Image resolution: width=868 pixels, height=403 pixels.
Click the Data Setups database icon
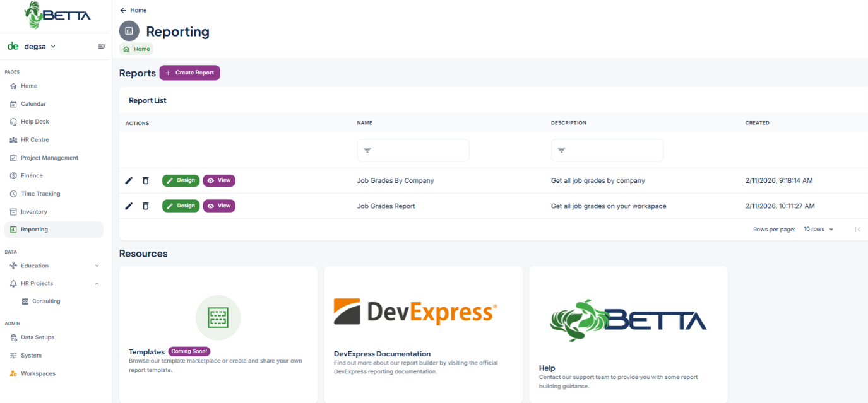click(x=13, y=337)
